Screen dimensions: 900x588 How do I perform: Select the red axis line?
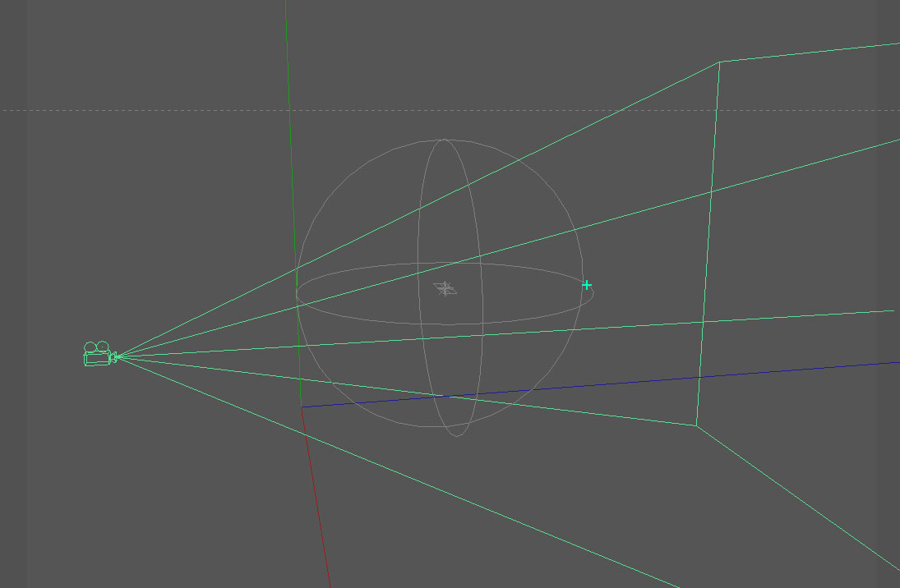[x=316, y=501]
